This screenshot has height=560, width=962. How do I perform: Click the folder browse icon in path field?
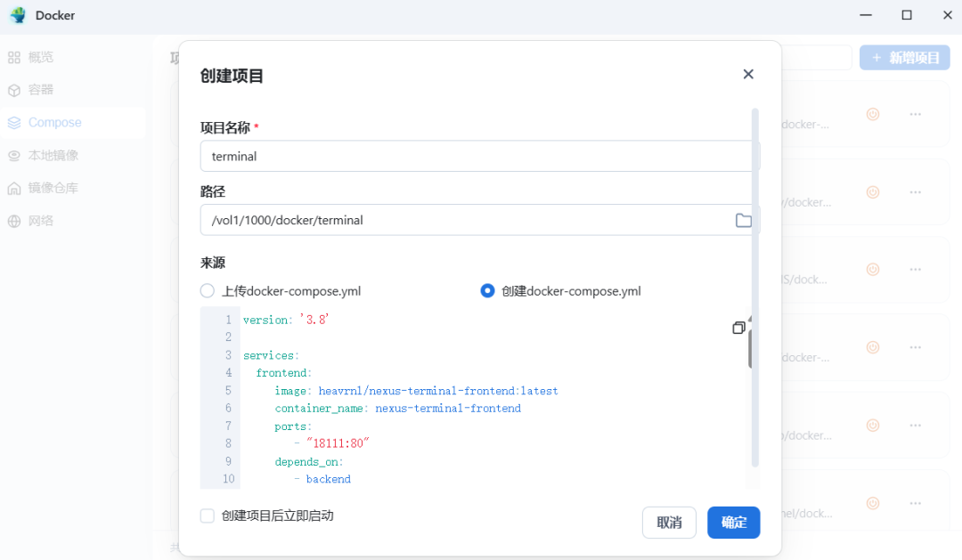pos(743,220)
